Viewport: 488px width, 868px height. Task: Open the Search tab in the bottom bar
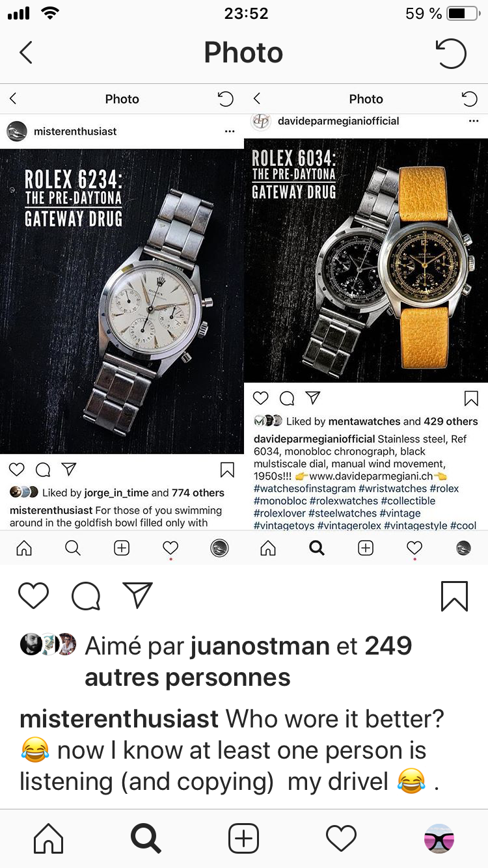[146, 839]
